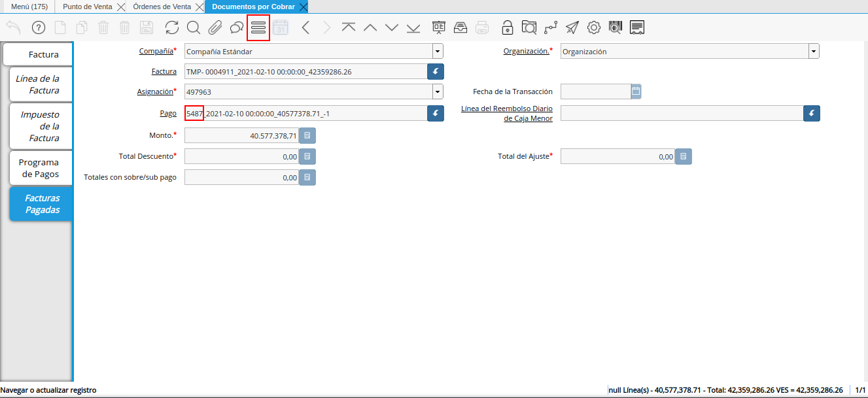Open the active workflows node icon
The height and width of the screenshot is (398, 868).
551,27
